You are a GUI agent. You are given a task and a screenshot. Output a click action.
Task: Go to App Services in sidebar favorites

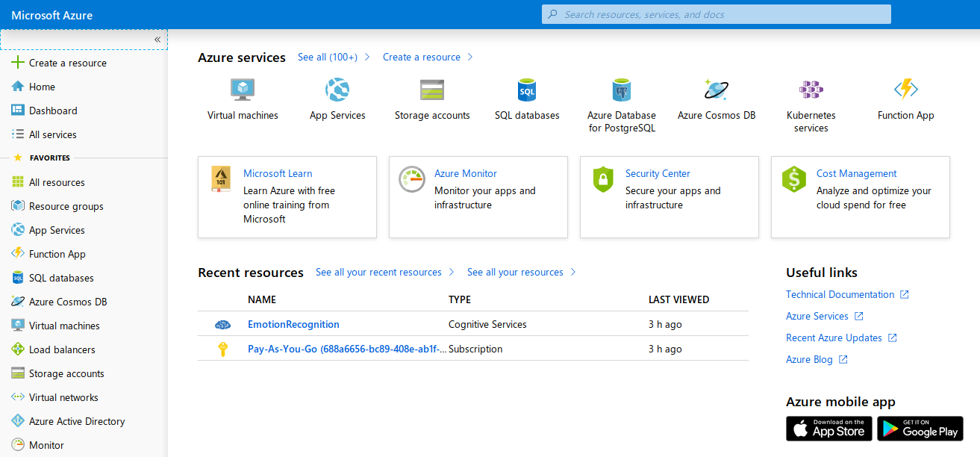pos(57,230)
